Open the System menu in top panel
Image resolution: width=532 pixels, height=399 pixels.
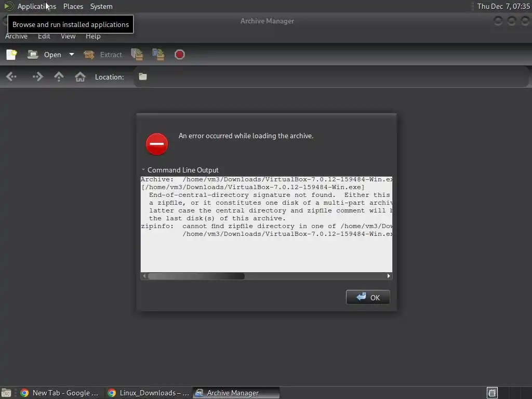pyautogui.click(x=101, y=6)
